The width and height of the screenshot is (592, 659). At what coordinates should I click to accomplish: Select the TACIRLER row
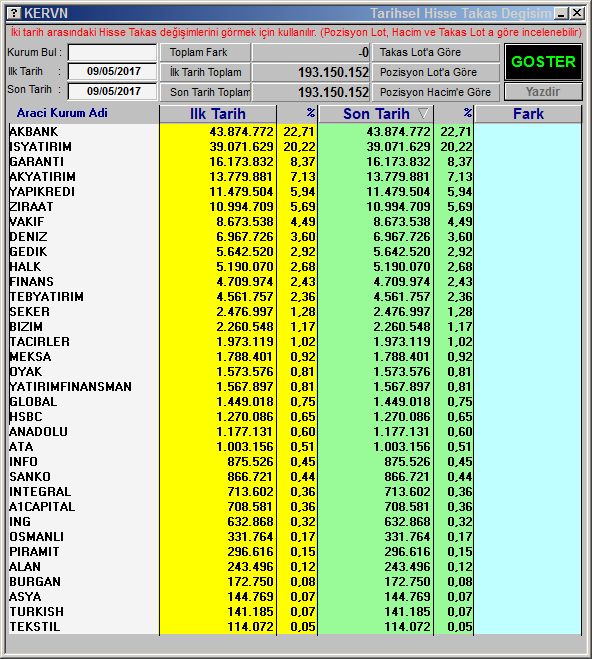(295, 342)
